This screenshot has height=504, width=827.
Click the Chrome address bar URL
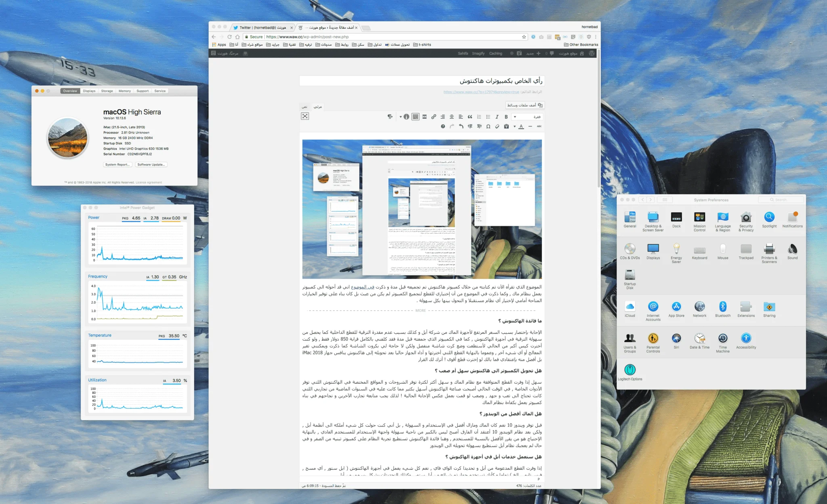(307, 37)
